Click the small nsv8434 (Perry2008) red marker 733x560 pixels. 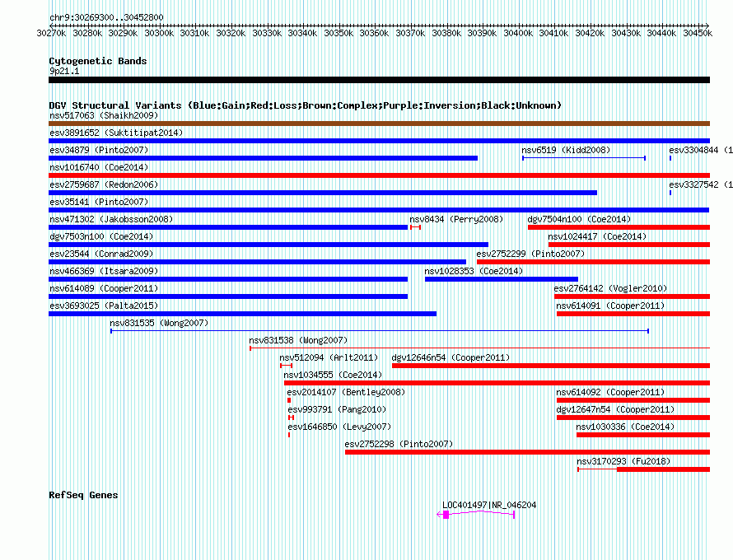coord(416,227)
